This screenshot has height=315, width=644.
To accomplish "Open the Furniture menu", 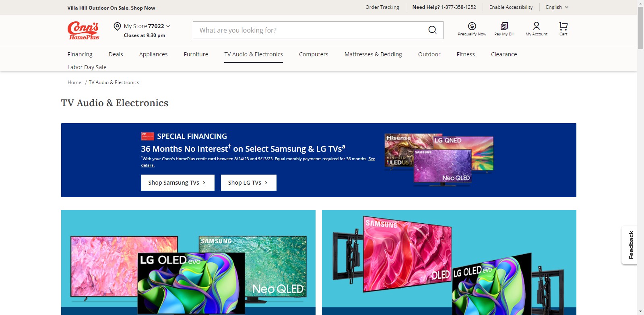I will click(196, 54).
